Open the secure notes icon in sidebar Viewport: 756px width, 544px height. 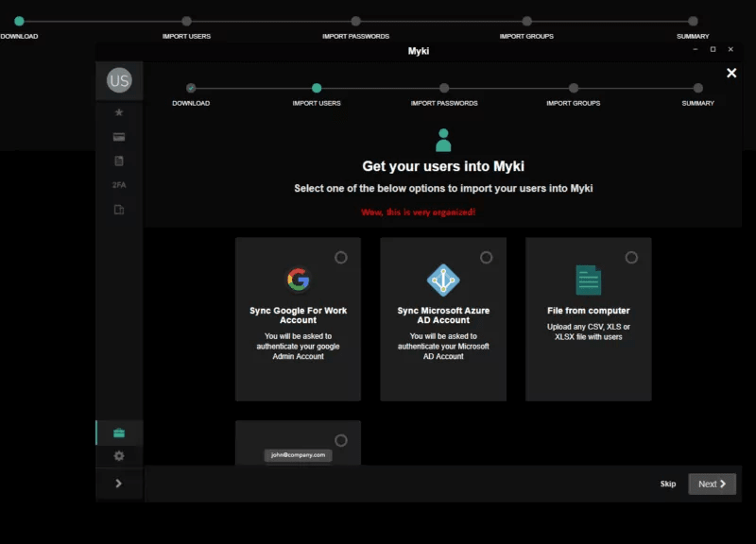coord(119,161)
